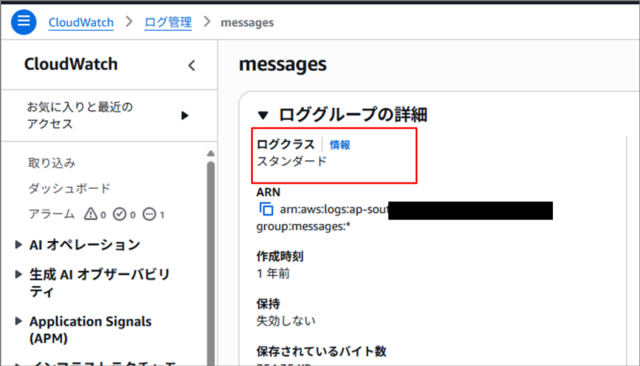Select the group:messages:* ARN text

[303, 226]
